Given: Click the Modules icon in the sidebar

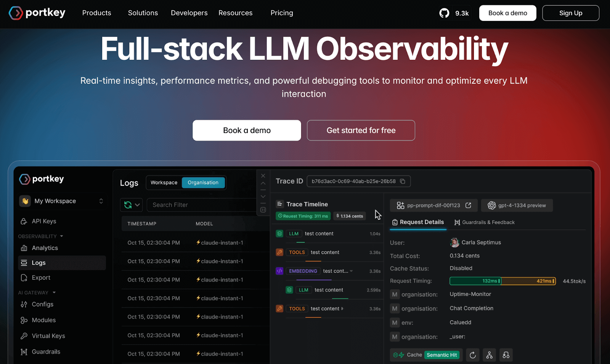Looking at the screenshot, I should (x=24, y=320).
